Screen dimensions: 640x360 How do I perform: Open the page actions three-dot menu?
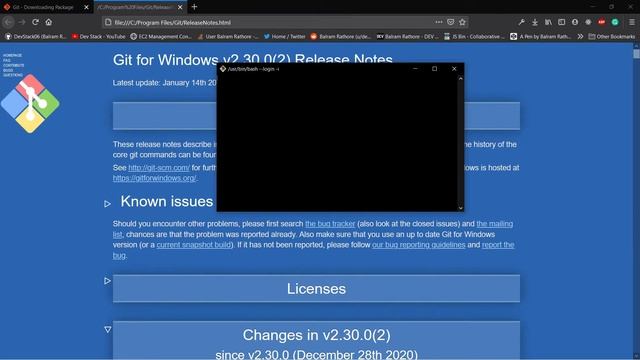click(438, 22)
